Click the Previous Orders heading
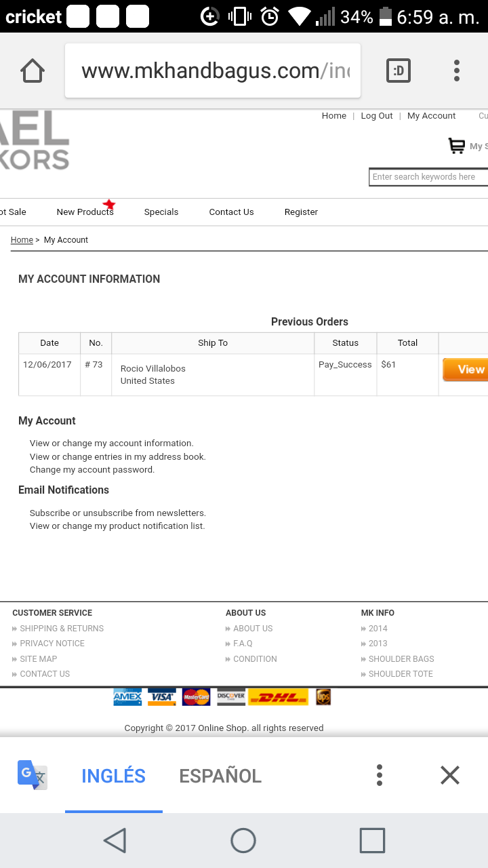This screenshot has height=868, width=488. coord(310,322)
